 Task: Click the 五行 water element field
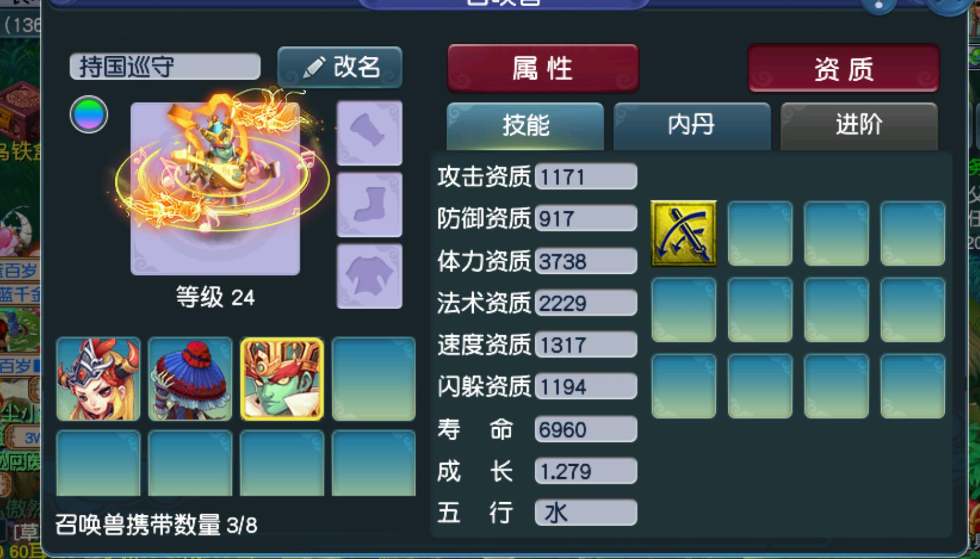(x=586, y=512)
